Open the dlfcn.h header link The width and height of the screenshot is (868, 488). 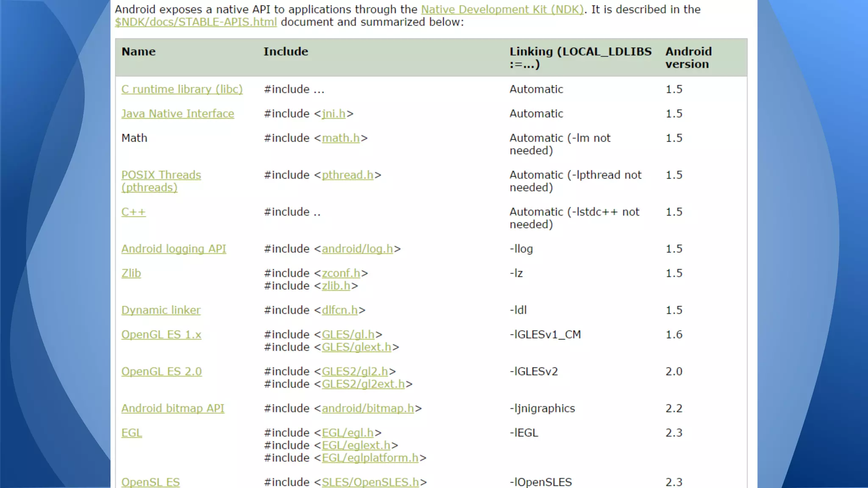340,311
